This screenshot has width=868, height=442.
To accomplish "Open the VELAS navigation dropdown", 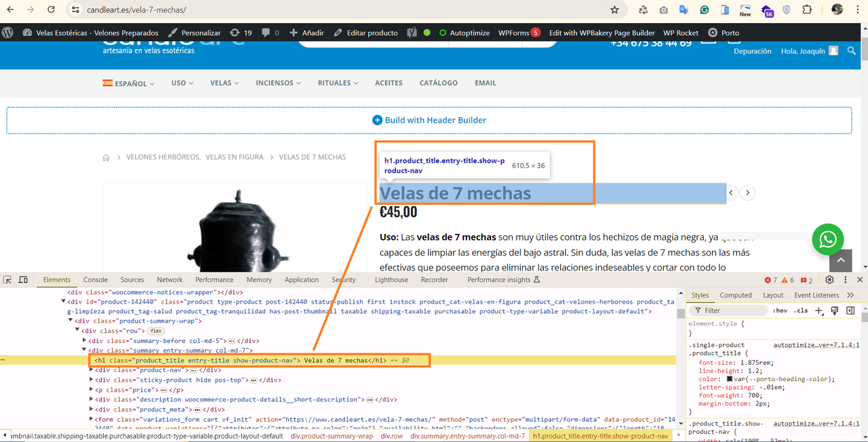I will [224, 83].
